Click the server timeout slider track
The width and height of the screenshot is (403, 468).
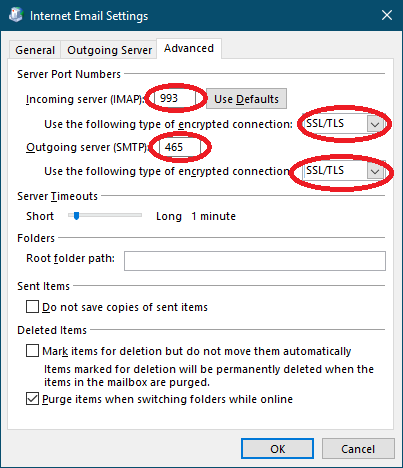[105, 216]
